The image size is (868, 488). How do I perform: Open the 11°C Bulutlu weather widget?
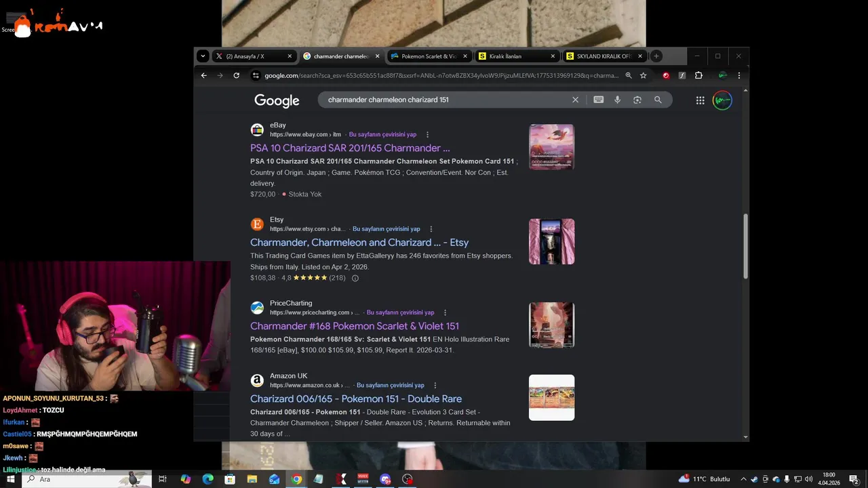tap(705, 479)
